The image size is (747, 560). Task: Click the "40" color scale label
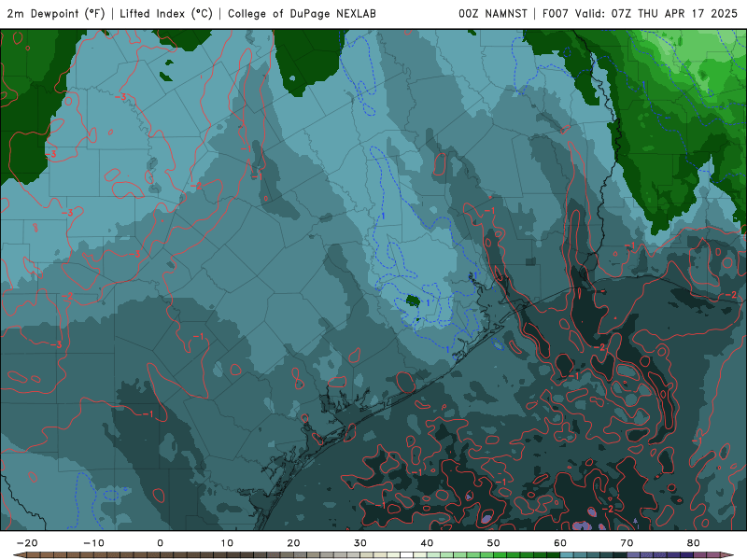click(427, 543)
